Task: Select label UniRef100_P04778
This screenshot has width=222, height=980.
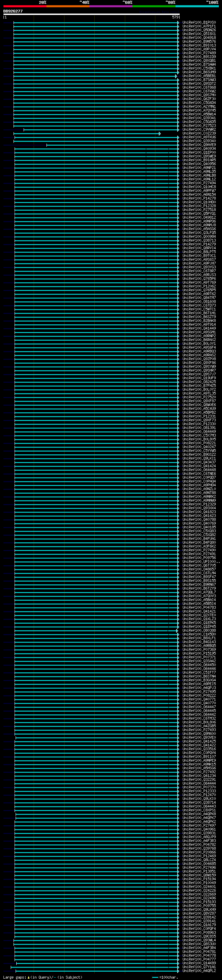Action: pos(199,955)
